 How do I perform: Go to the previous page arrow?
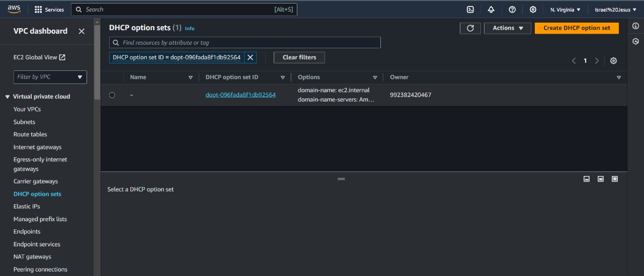pyautogui.click(x=574, y=61)
